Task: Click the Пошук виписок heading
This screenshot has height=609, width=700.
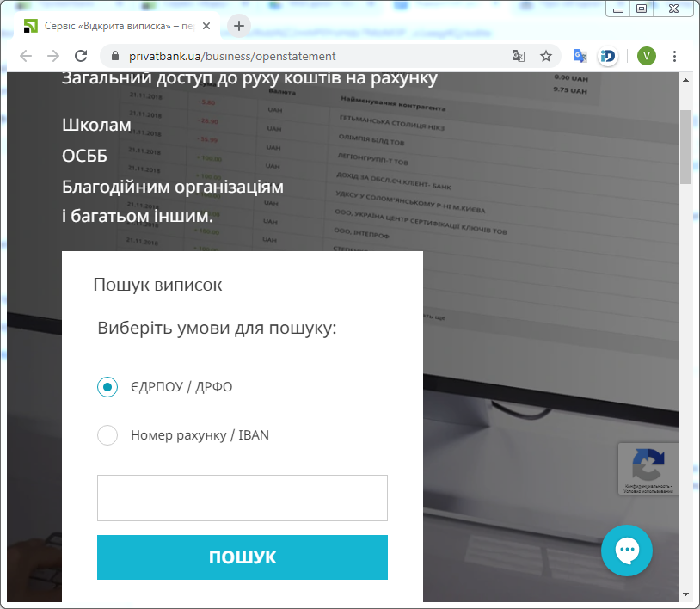Action: 157,285
